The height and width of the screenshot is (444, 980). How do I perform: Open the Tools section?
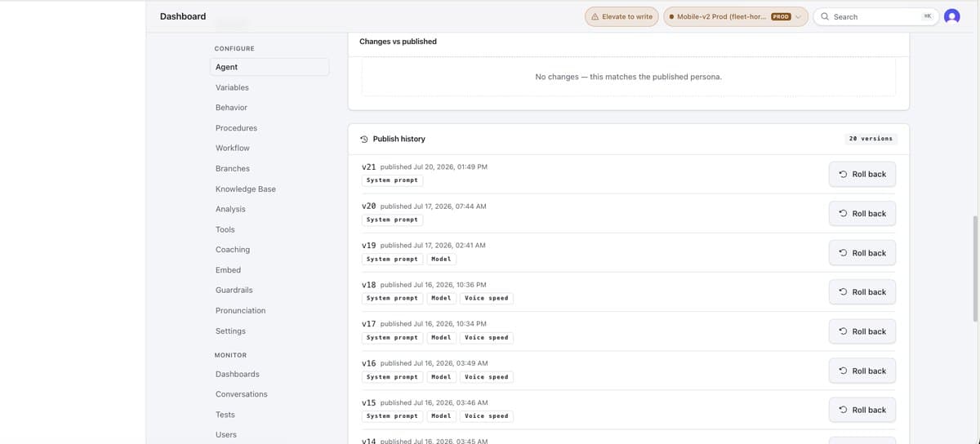225,229
